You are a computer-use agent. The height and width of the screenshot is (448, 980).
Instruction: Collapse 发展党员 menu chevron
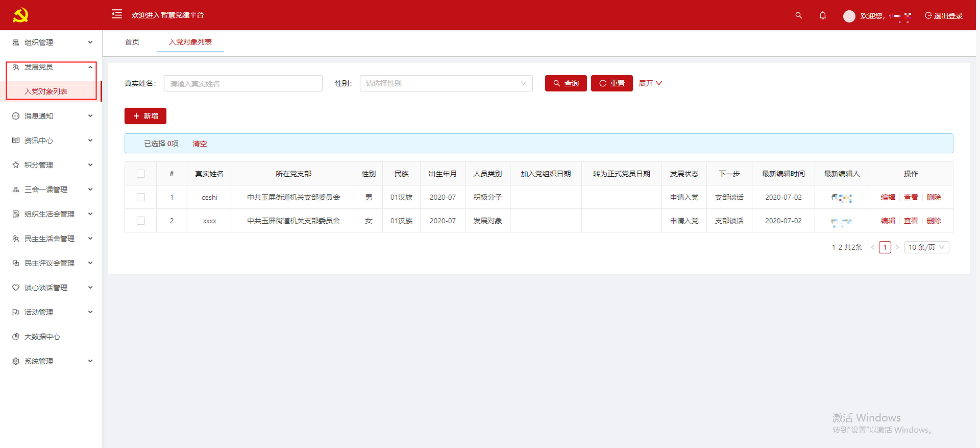90,67
